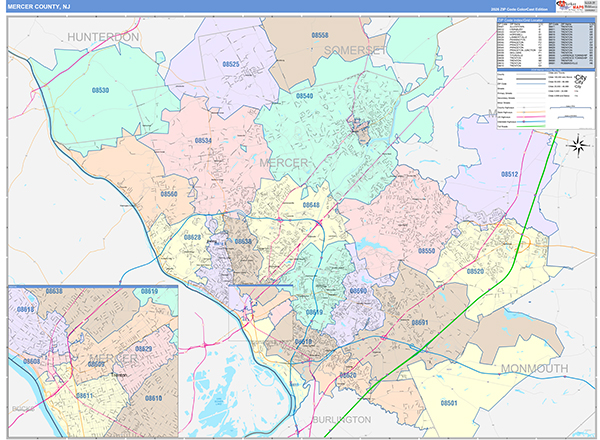The width and height of the screenshot is (600, 440).
Task: Click the 08501 ZIP code label
Action: (449, 402)
